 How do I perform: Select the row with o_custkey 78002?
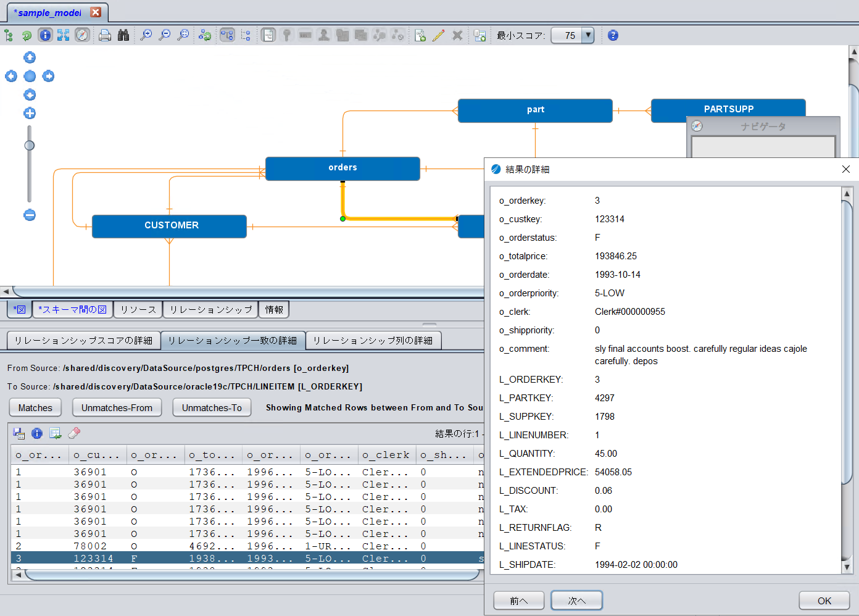pyautogui.click(x=247, y=546)
